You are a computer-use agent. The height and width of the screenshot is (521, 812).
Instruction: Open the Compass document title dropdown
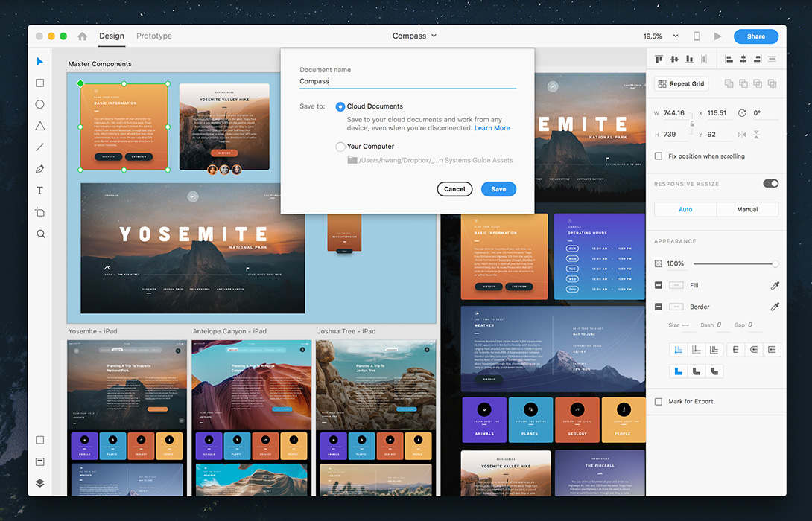click(x=414, y=36)
